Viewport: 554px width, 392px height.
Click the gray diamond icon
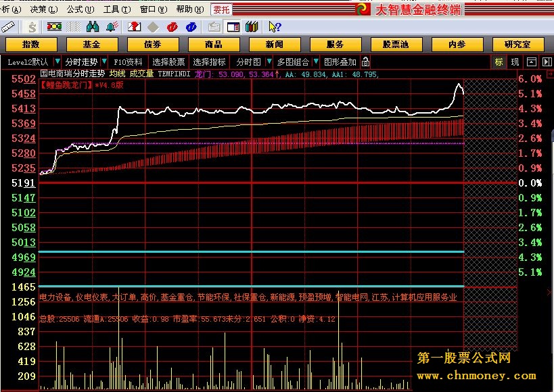click(153, 27)
